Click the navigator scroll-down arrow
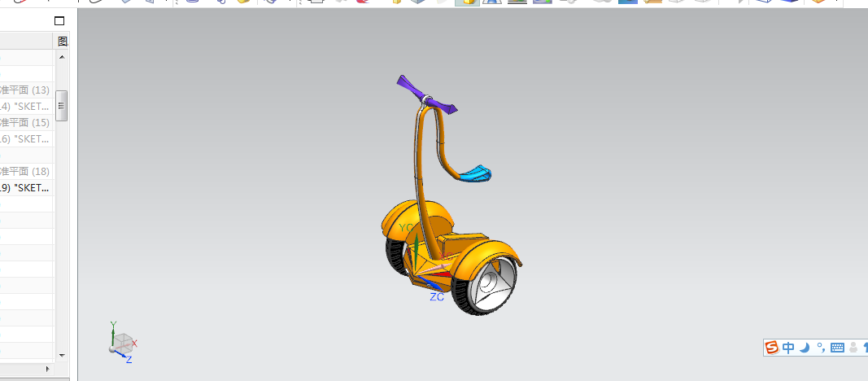868x381 pixels. [62, 355]
